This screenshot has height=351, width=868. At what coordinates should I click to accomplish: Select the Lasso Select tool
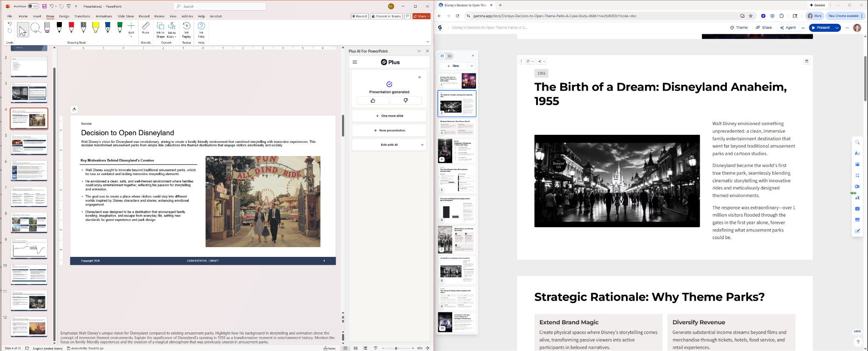[x=35, y=28]
